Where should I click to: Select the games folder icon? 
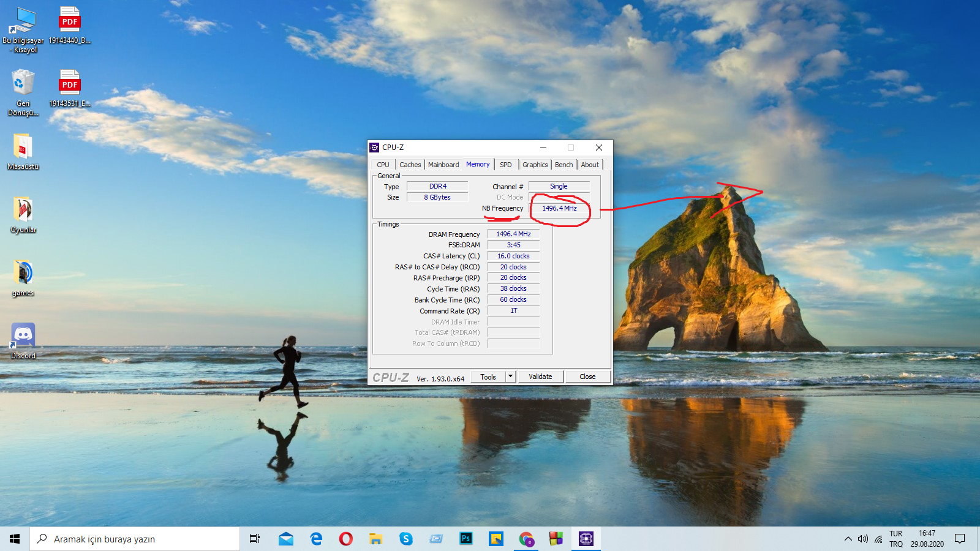point(23,279)
